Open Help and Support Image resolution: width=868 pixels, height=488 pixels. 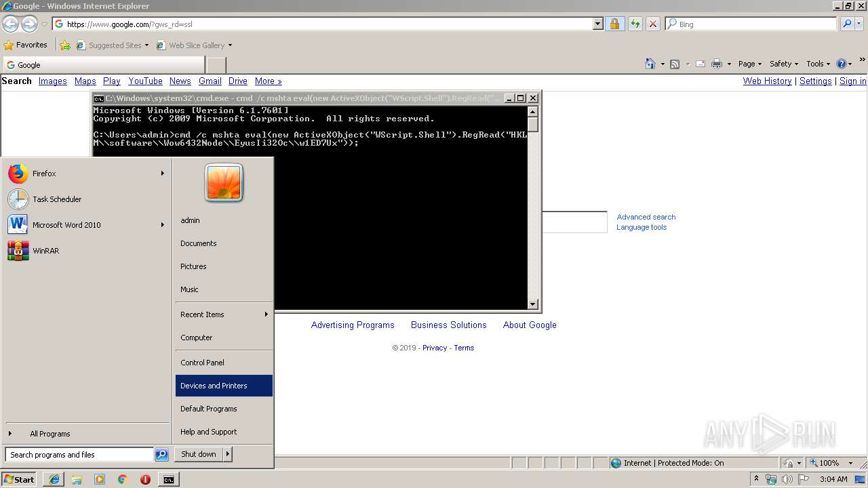point(224,432)
